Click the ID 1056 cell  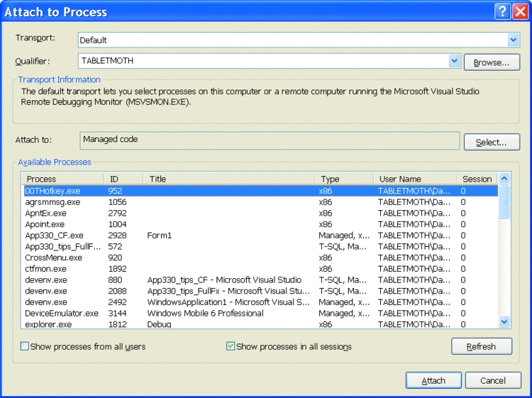[117, 202]
